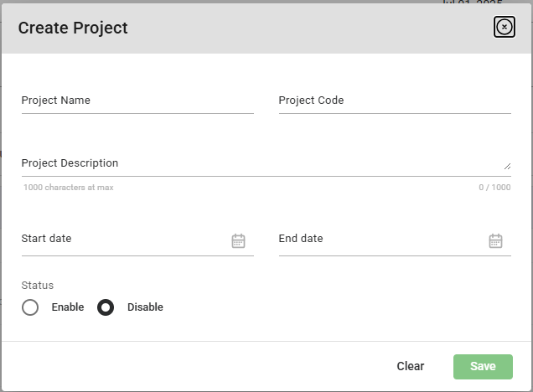Click the Enable label text

68,307
